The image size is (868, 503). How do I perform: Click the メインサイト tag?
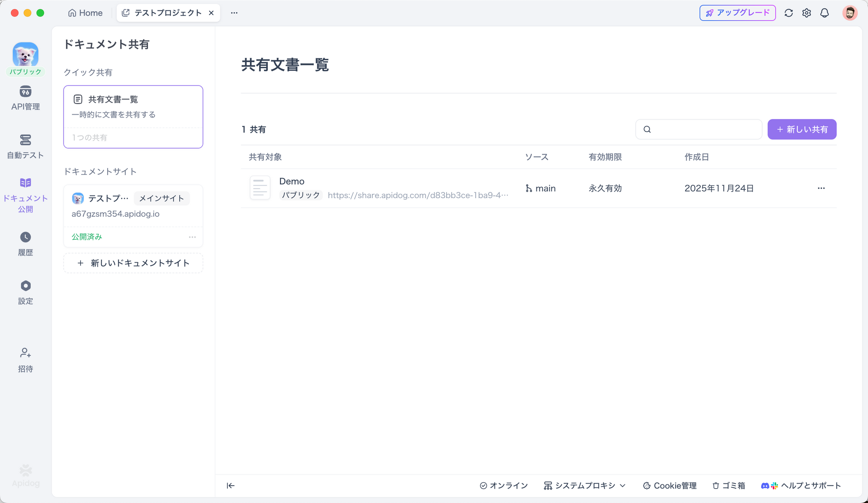click(161, 199)
